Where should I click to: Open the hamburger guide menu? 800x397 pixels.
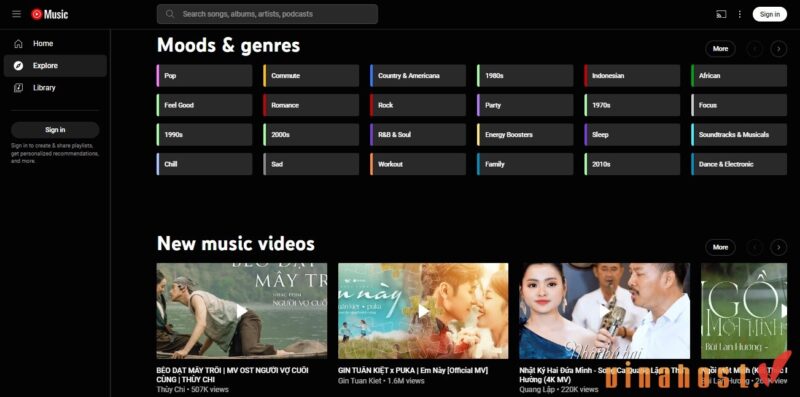(16, 14)
